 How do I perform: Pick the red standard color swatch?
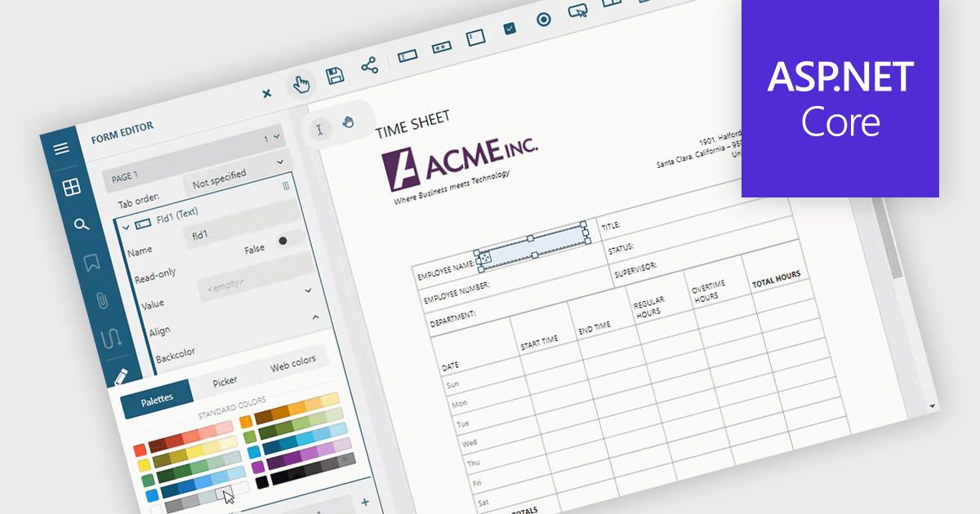[140, 450]
